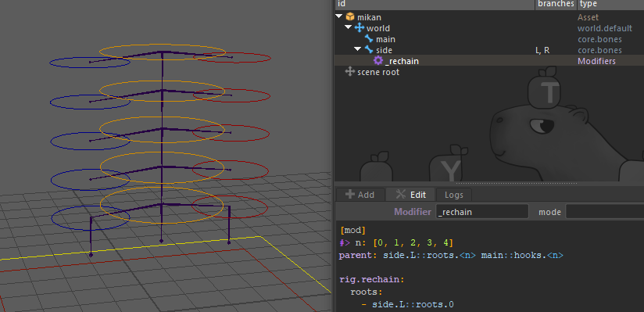
Task: Switch to the Edit tab
Action: pos(410,195)
